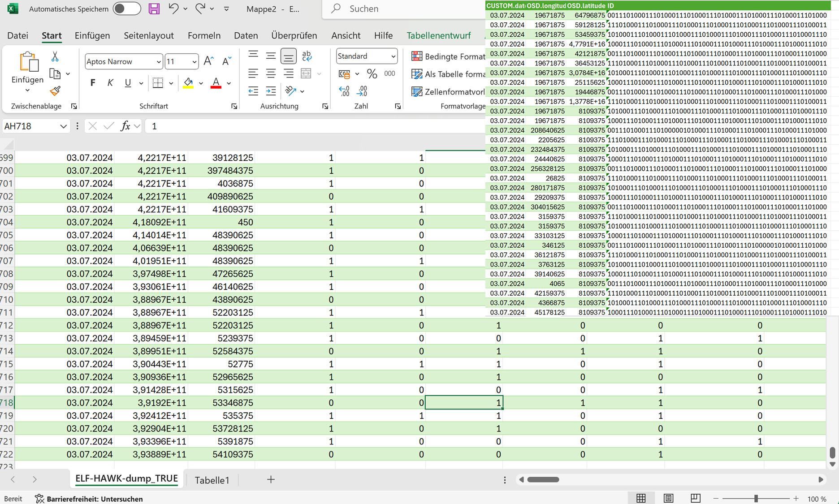Apply percent style format
839x504 pixels.
pyautogui.click(x=372, y=73)
